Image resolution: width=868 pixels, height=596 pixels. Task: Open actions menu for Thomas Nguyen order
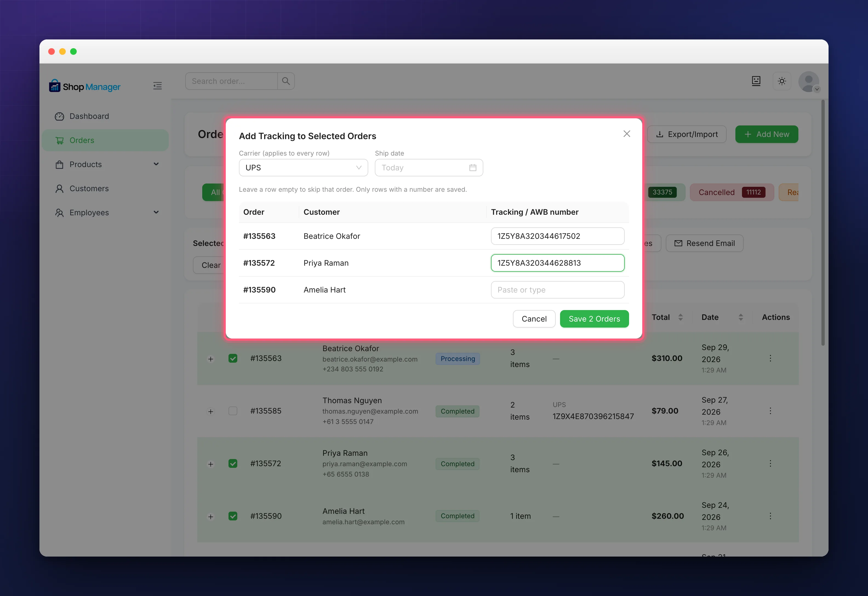coord(770,411)
